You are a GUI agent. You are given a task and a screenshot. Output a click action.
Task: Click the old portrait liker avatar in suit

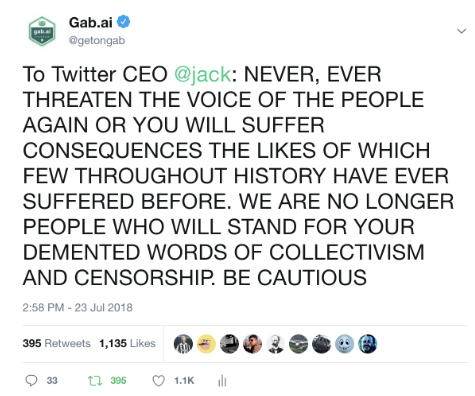click(x=275, y=344)
